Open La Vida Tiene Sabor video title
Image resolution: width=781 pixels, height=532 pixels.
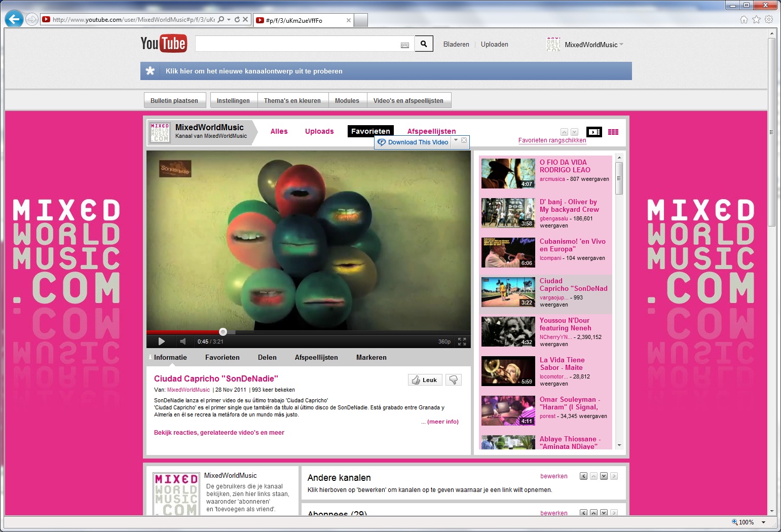561,364
